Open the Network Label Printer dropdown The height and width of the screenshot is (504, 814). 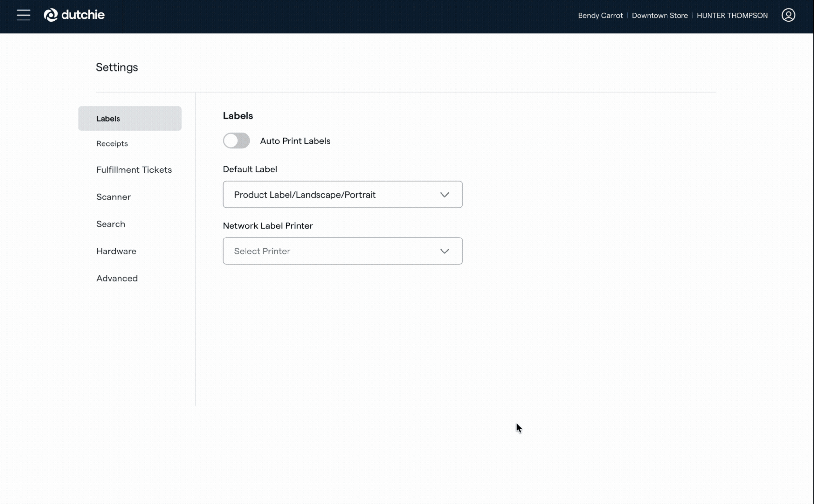(x=343, y=251)
